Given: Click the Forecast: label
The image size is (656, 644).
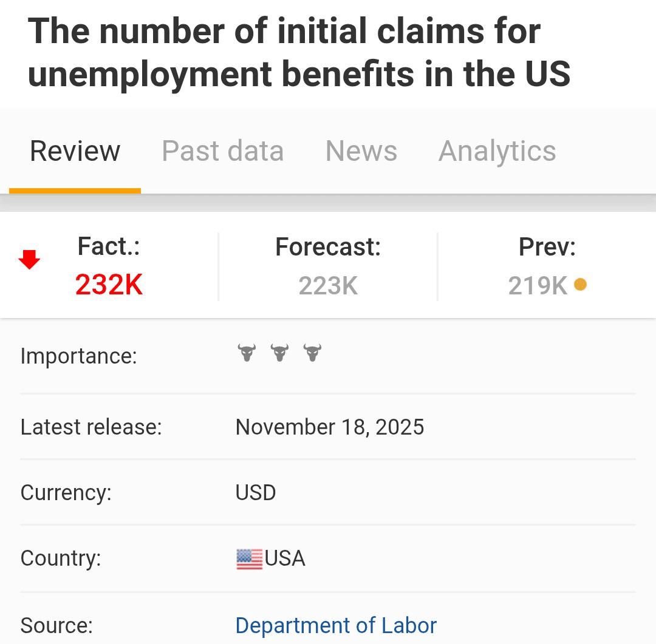Looking at the screenshot, I should click(x=328, y=247).
